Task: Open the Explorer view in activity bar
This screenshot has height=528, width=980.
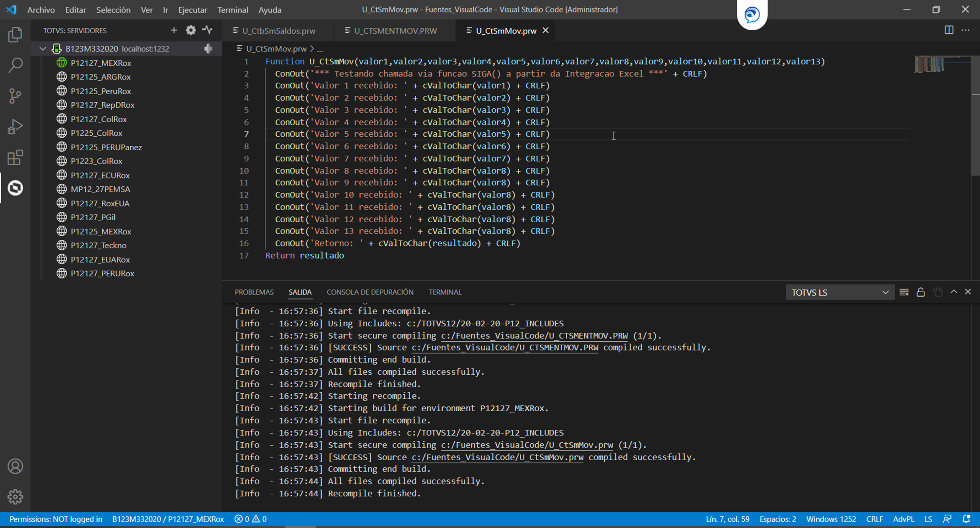Action: 15,35
